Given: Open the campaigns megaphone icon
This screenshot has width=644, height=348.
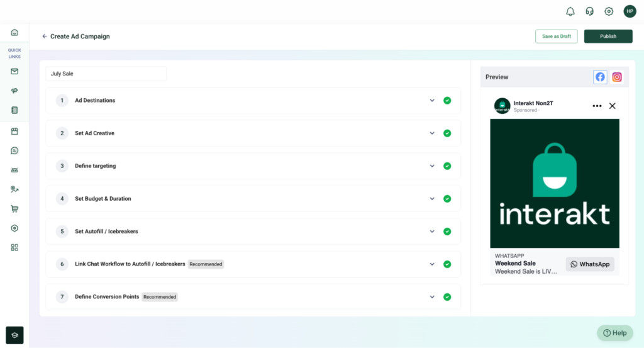Looking at the screenshot, I should tap(14, 91).
